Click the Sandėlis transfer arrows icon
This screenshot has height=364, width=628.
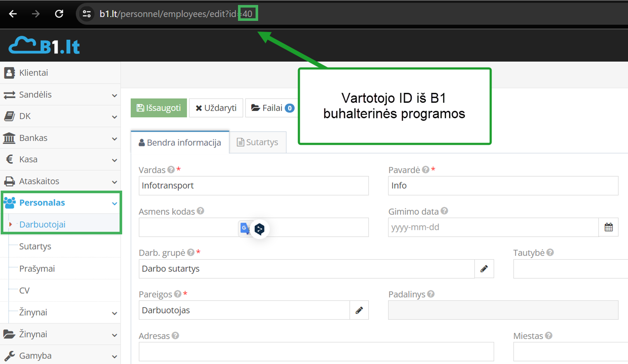9,95
